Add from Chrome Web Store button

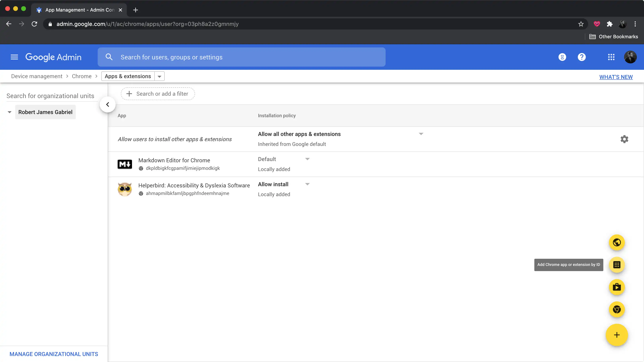[617, 310]
